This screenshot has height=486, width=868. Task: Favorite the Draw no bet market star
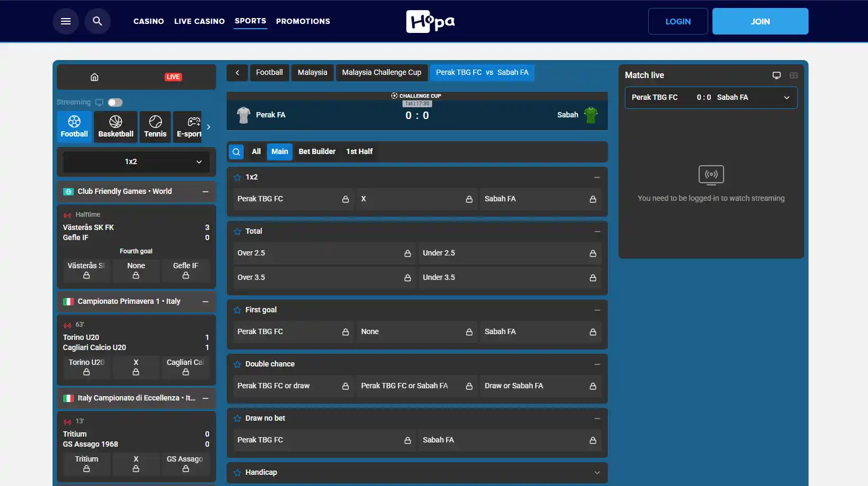pos(237,419)
